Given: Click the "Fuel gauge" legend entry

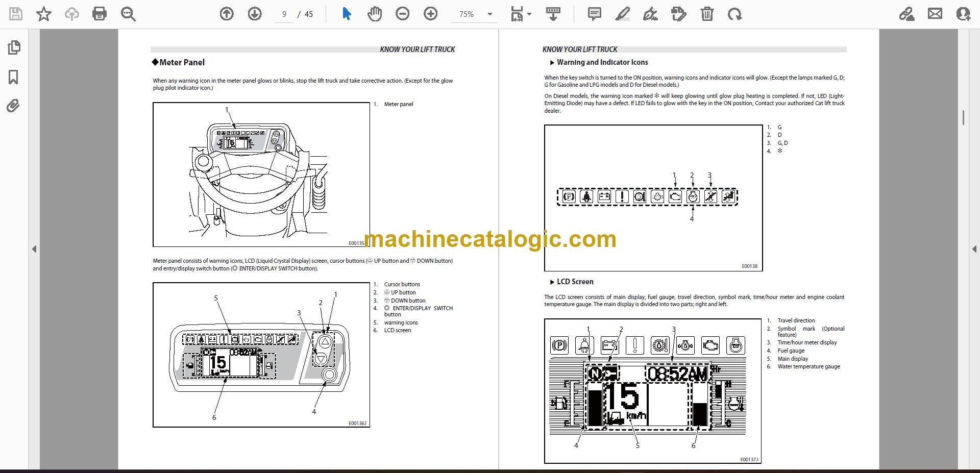Looking at the screenshot, I should [791, 351].
